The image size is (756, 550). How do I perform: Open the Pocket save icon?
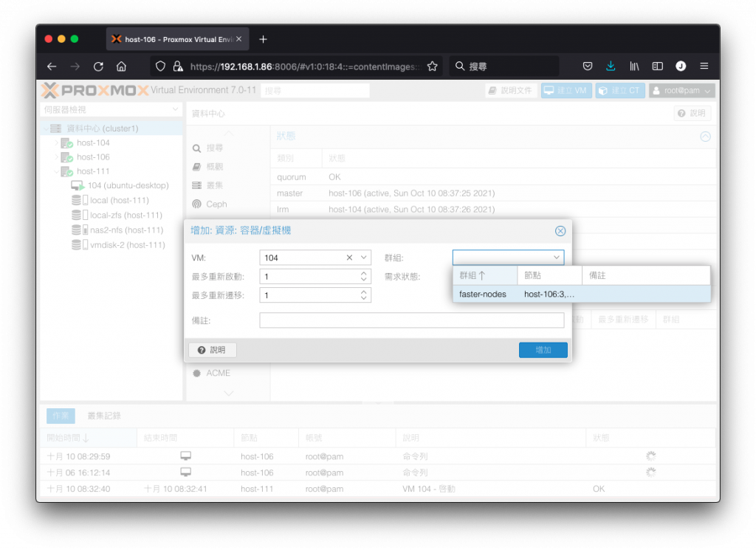coord(587,66)
